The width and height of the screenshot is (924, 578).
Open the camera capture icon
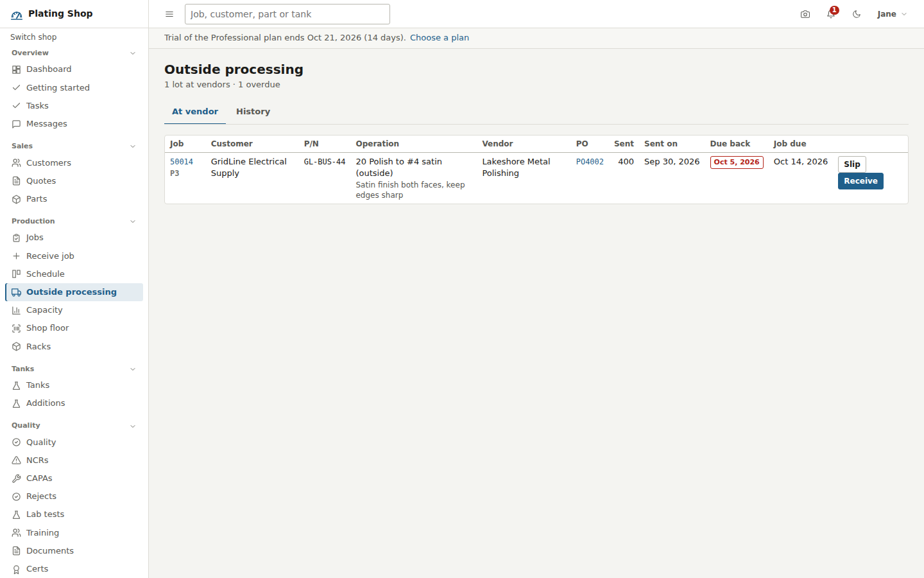805,14
